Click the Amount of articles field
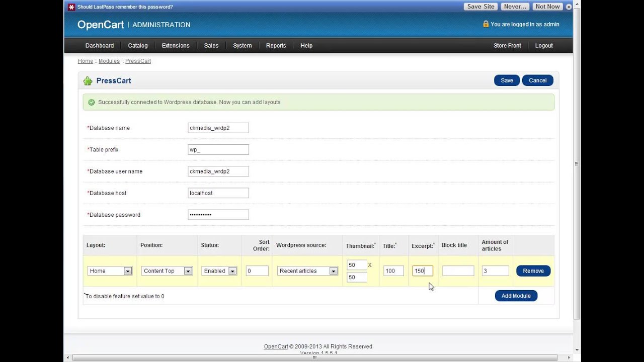 coord(496,270)
